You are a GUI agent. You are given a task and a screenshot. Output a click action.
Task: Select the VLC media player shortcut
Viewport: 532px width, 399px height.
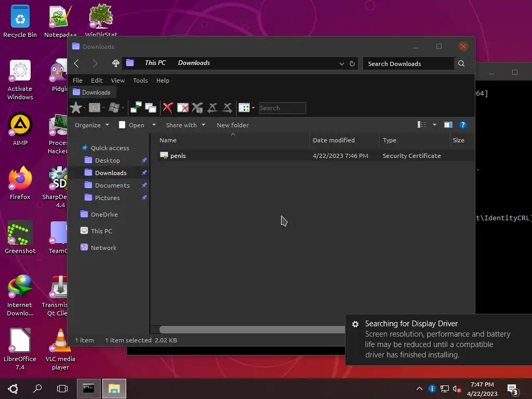(x=60, y=350)
